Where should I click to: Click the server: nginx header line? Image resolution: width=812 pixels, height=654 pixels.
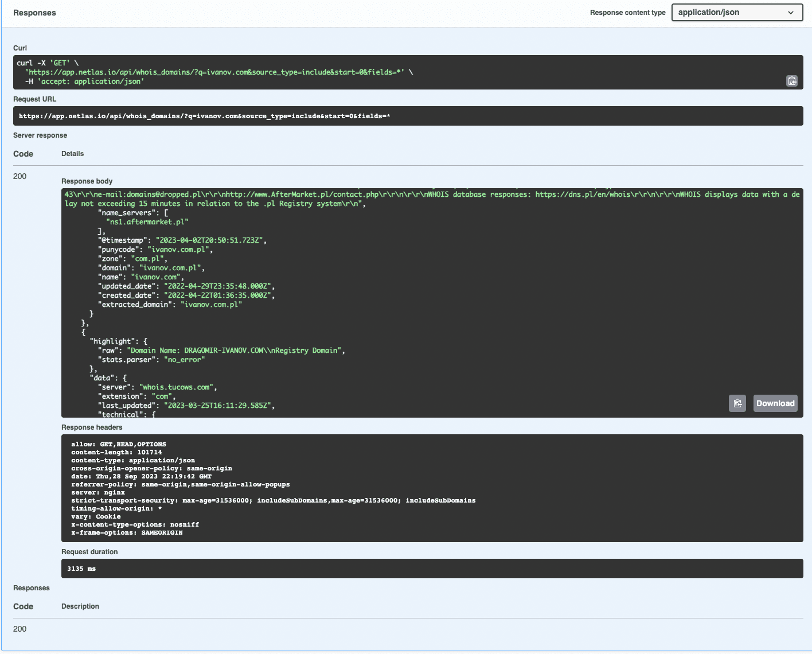(98, 493)
